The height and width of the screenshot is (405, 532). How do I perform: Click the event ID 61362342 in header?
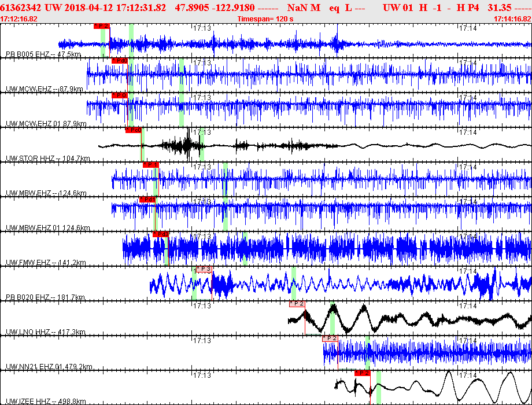pos(21,8)
